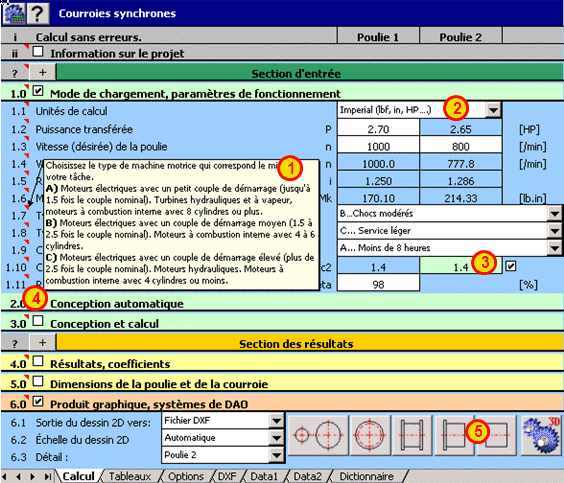Click the question mark in Section d'entrée row
This screenshot has width=564, height=483.
[14, 73]
